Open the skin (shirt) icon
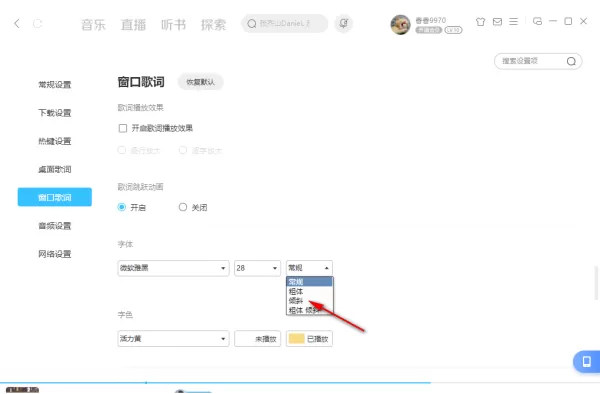The width and height of the screenshot is (600, 394). pos(481,22)
